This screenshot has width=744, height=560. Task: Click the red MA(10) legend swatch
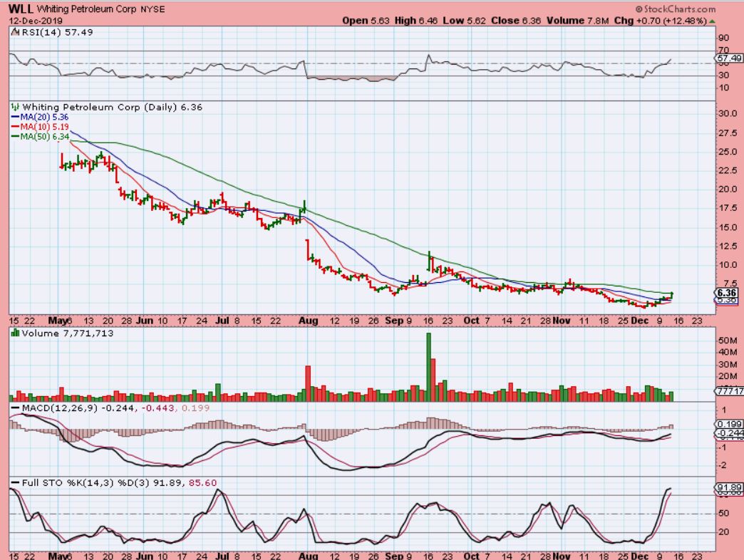click(15, 127)
